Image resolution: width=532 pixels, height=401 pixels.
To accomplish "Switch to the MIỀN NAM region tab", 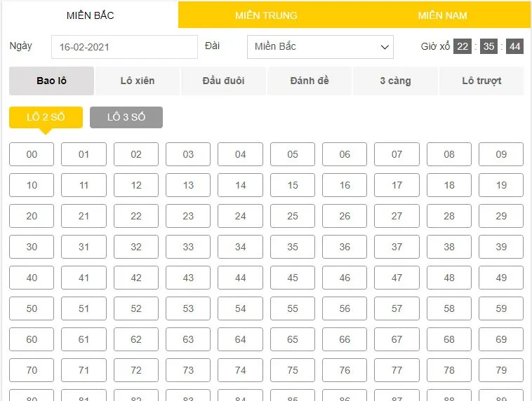I will point(442,15).
